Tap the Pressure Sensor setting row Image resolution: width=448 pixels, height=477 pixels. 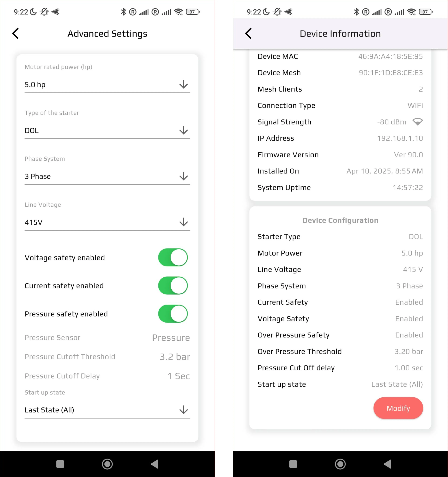(x=107, y=338)
